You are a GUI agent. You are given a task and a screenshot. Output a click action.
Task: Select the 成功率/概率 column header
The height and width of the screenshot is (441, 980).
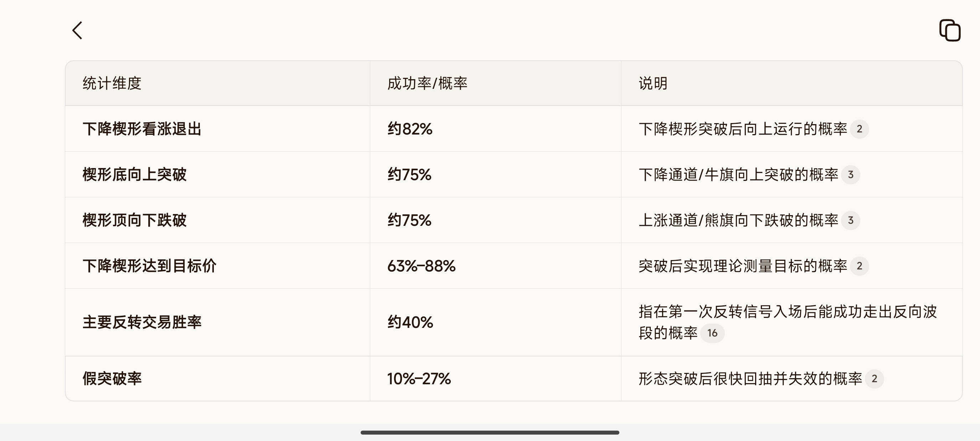[x=427, y=83]
